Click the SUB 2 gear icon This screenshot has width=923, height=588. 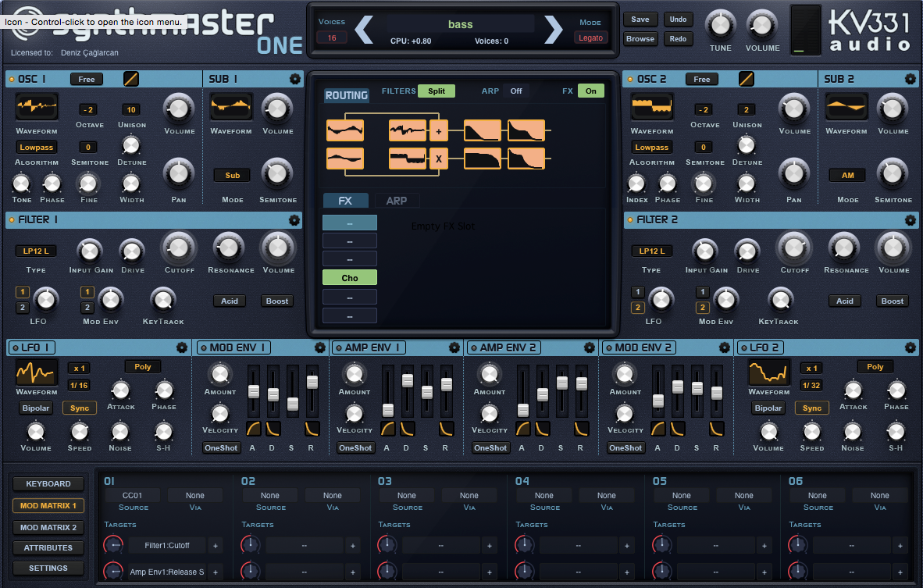(x=911, y=79)
